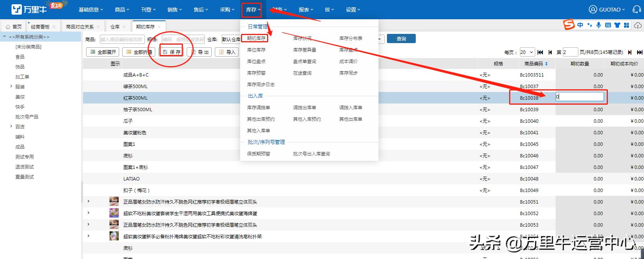644x259 pixels.
Task: Click the 保存 save button
Action: click(x=171, y=52)
